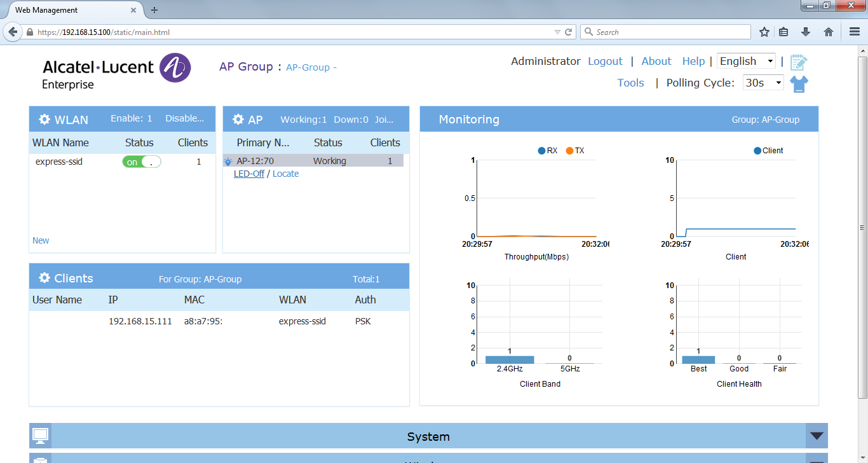Open Polling Cycle 30s dropdown
This screenshot has width=868, height=463.
[x=763, y=83]
